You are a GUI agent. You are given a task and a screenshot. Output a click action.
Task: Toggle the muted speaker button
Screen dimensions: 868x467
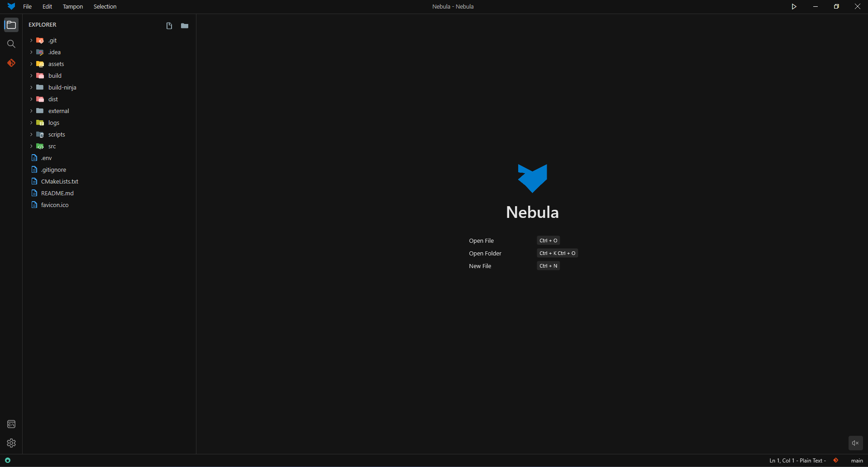[x=855, y=443]
